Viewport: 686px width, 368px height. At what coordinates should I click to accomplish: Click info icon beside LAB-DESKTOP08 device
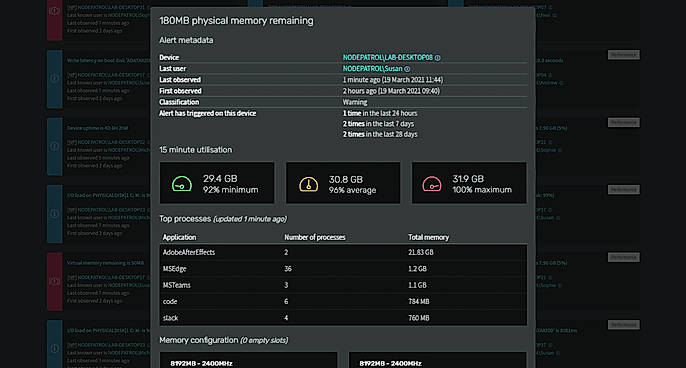point(438,58)
